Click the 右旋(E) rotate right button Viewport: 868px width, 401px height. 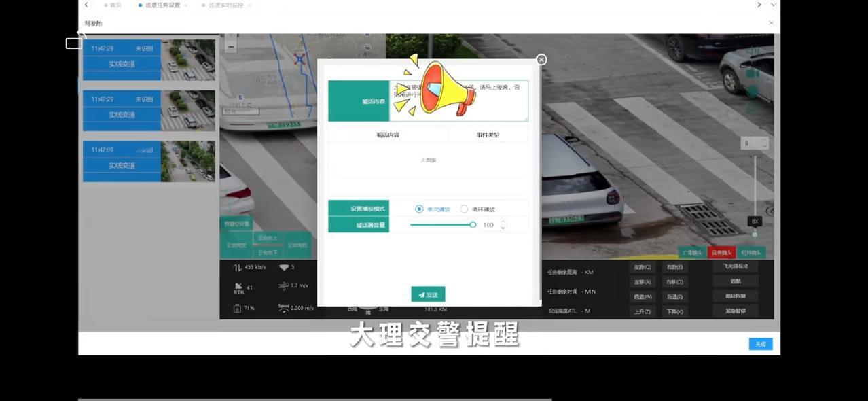click(674, 267)
